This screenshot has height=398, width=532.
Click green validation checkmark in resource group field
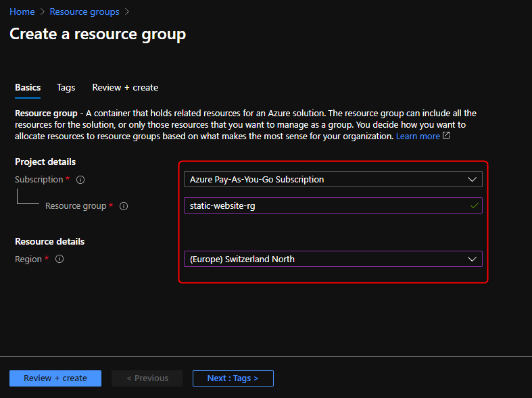coord(474,206)
